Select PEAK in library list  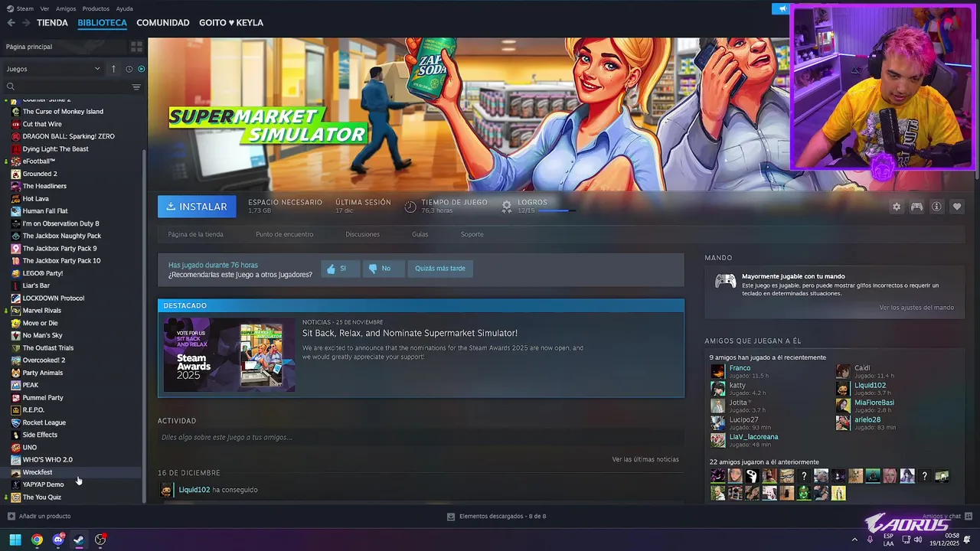point(30,385)
